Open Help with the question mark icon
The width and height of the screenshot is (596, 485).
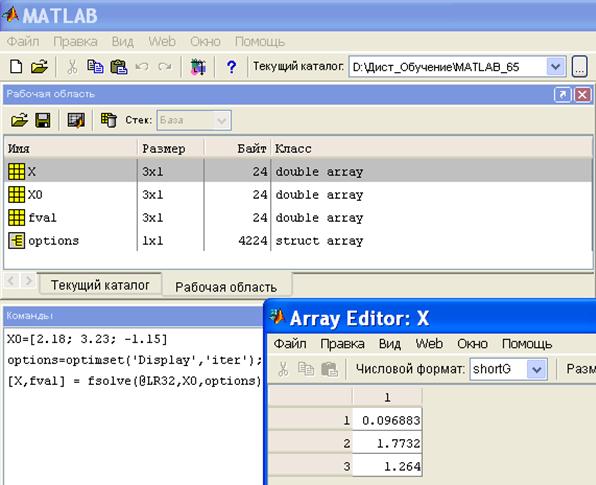(231, 67)
